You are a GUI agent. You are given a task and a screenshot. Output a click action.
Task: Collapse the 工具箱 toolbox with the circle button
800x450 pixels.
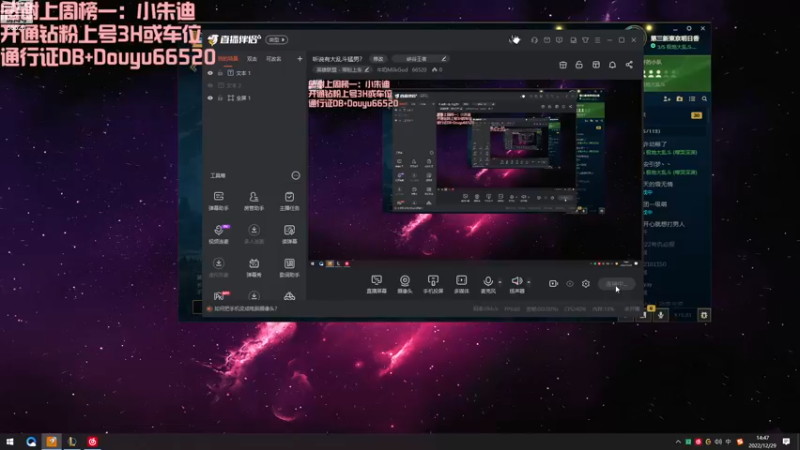click(x=295, y=176)
